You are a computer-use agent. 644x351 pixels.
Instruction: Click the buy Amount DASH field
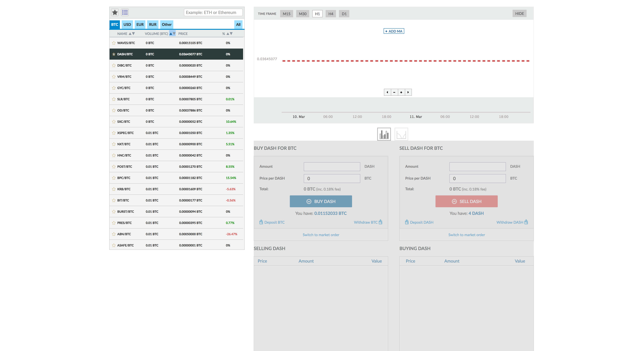pyautogui.click(x=332, y=167)
